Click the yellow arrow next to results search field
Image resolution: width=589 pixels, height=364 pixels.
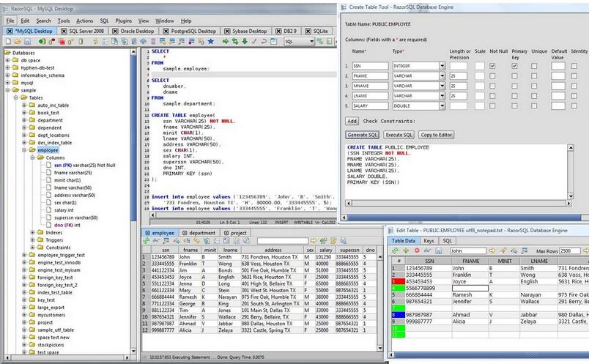pyautogui.click(x=313, y=241)
